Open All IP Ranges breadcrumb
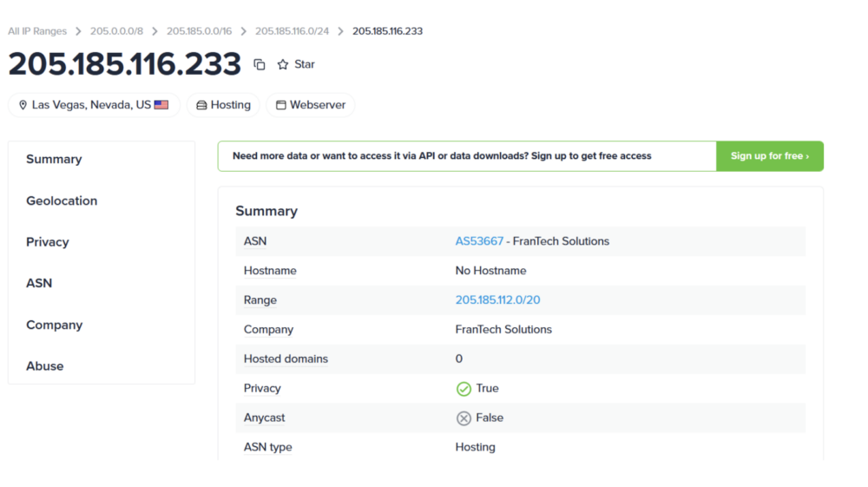Screen dimensions: 868x487 coord(37,31)
